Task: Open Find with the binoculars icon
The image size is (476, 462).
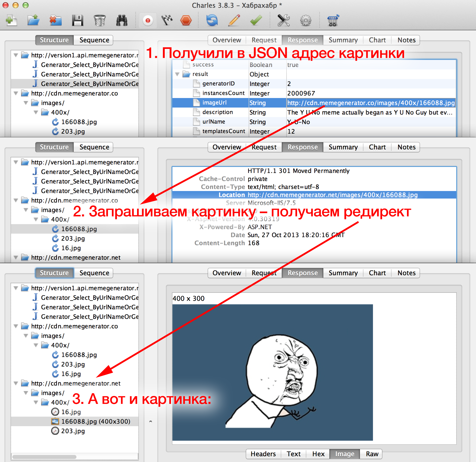Action: point(122,20)
